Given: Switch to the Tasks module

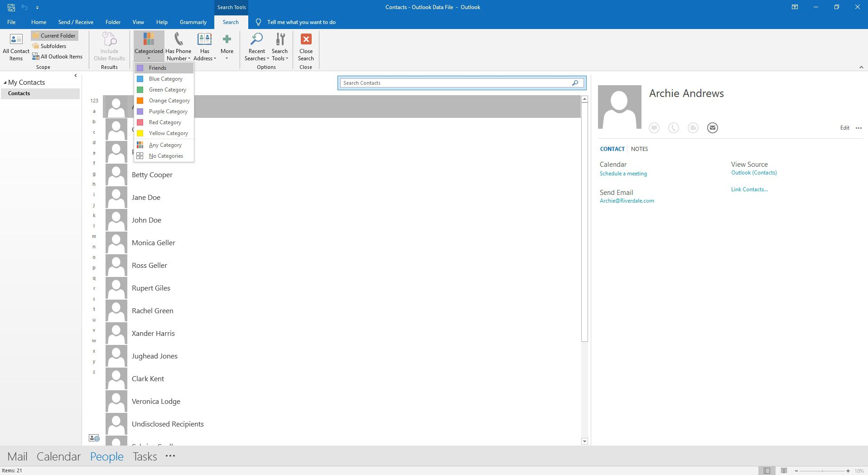Looking at the screenshot, I should pyautogui.click(x=145, y=456).
